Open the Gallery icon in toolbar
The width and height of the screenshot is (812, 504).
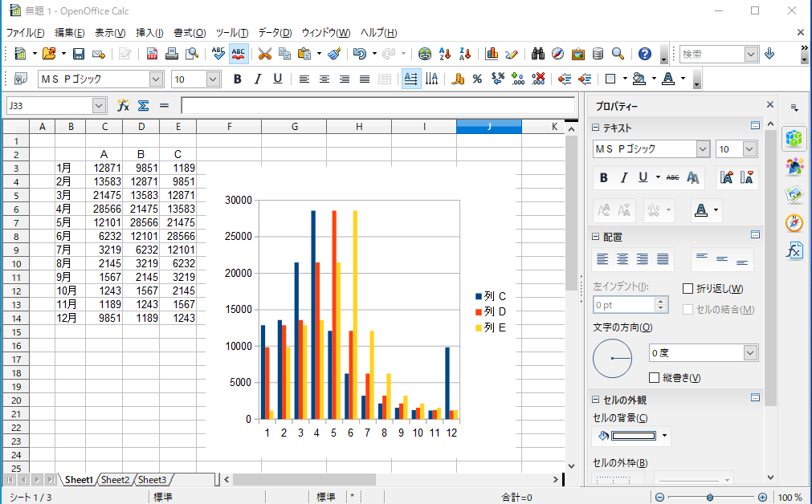coord(578,54)
